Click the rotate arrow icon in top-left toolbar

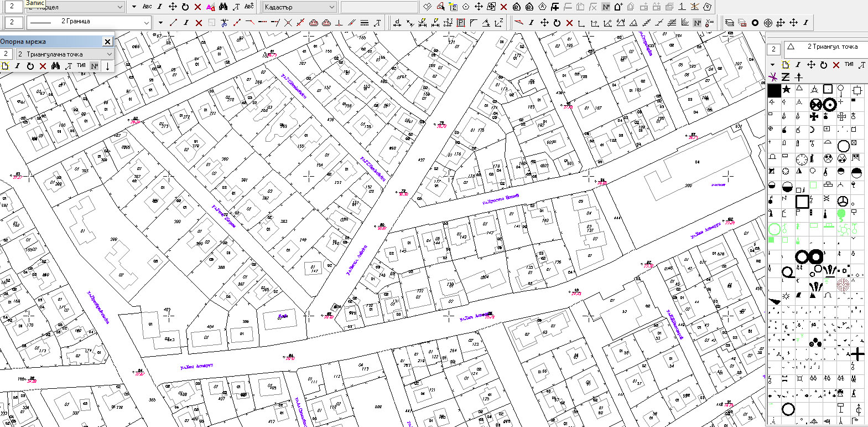tap(185, 7)
